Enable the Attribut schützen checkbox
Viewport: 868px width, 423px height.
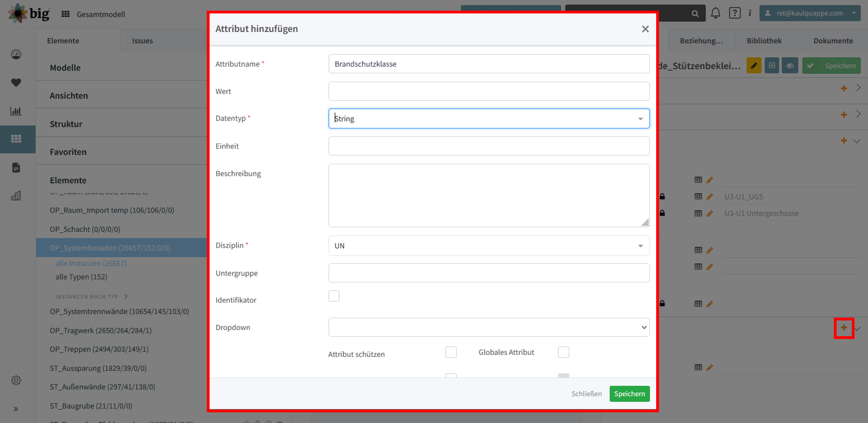pyautogui.click(x=451, y=352)
